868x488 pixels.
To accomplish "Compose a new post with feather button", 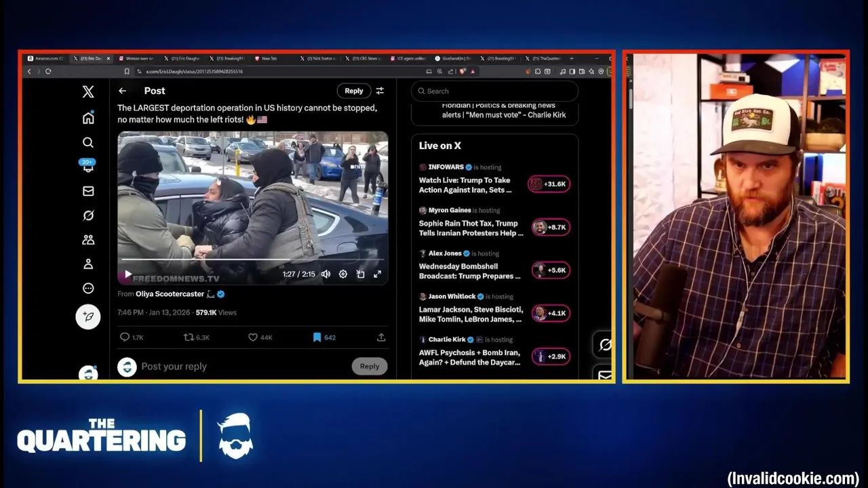I will (88, 317).
